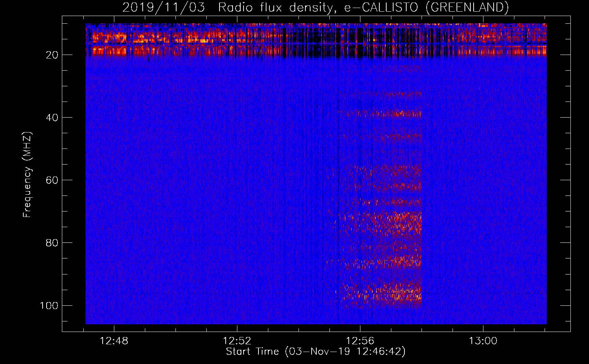Click the 40 MHz frequency tick label
The width and height of the screenshot is (589, 364).
(x=52, y=118)
